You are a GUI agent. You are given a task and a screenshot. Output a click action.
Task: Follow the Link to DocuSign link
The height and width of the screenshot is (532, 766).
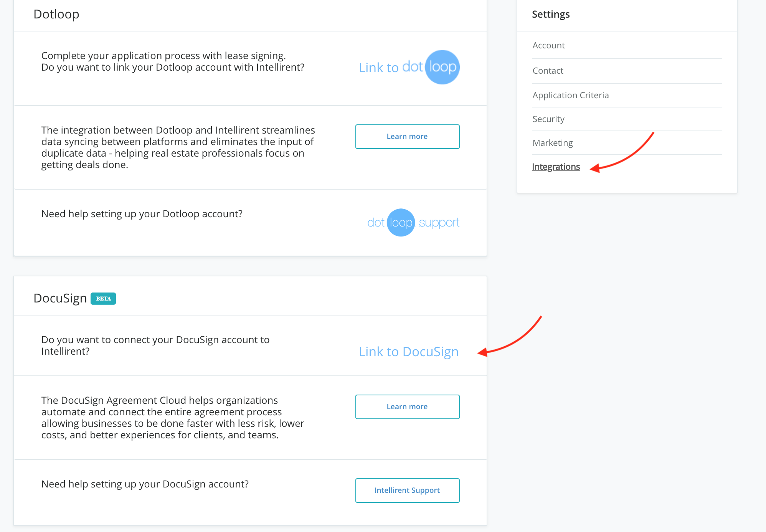pos(409,352)
